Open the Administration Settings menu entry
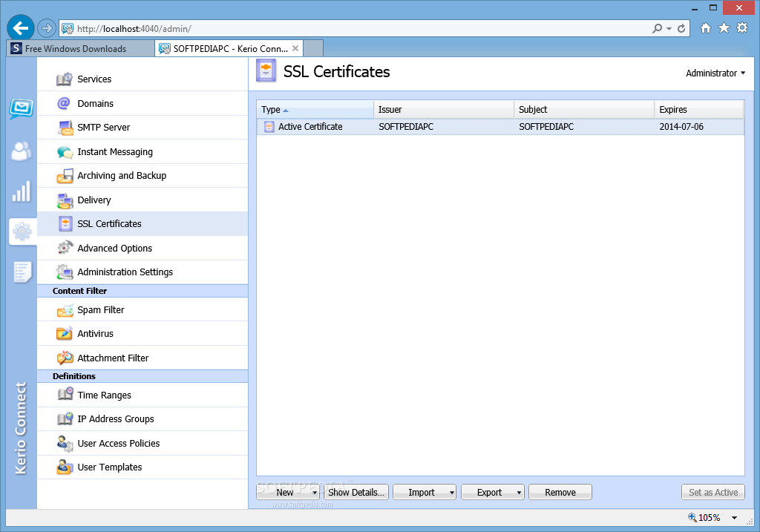Image resolution: width=760 pixels, height=532 pixels. tap(142, 272)
